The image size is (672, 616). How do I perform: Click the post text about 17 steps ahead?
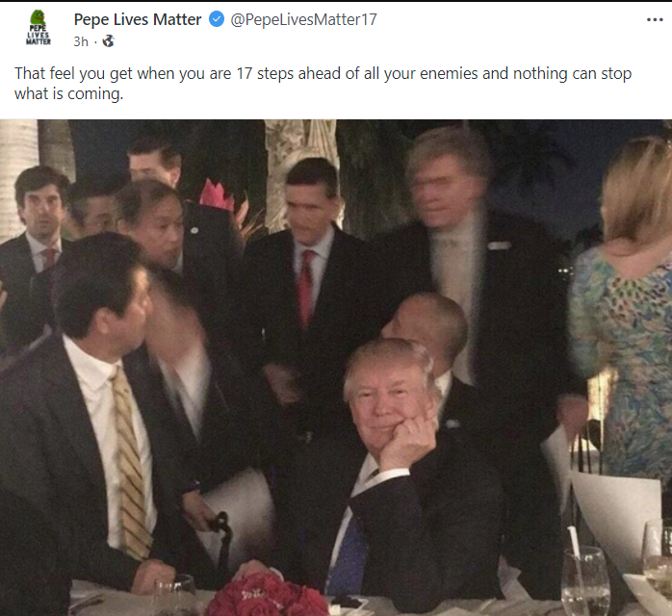coord(323,84)
